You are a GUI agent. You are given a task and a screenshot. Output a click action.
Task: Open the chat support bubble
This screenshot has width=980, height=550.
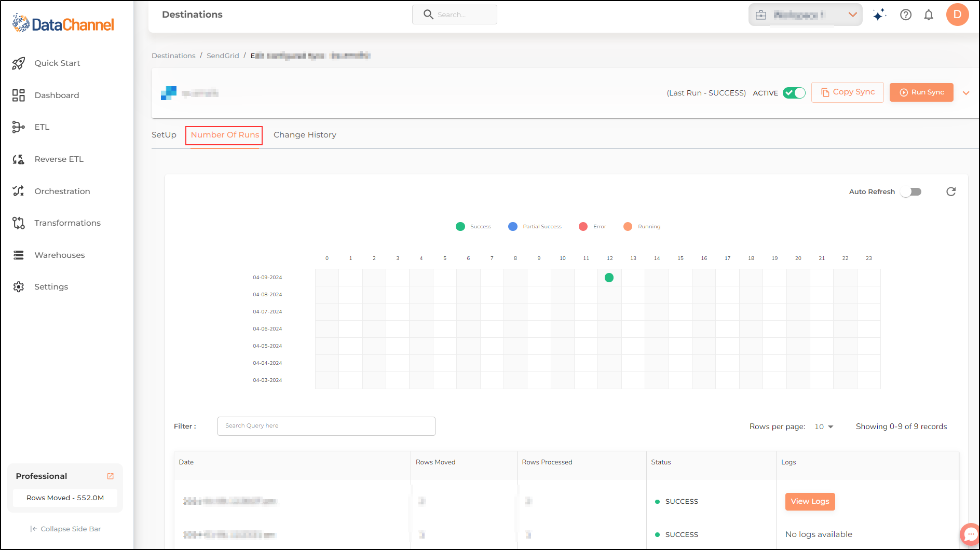click(970, 534)
